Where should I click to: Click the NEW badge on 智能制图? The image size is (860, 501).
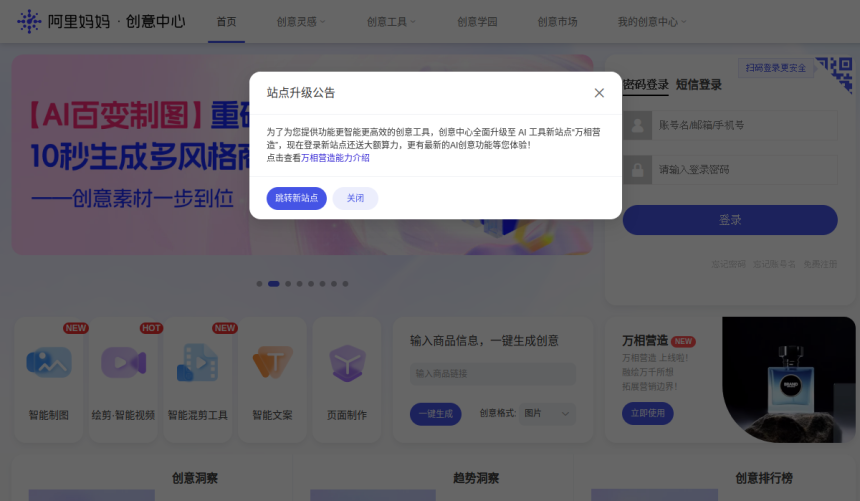(x=76, y=328)
